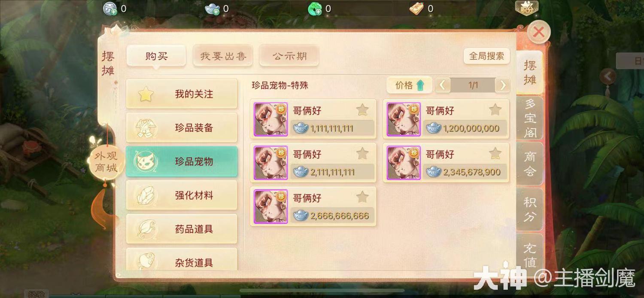Open 我的关注 category

point(182,94)
